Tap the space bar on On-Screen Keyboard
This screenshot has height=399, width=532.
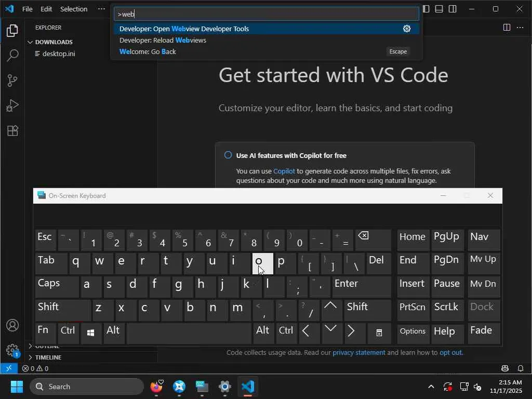point(189,333)
